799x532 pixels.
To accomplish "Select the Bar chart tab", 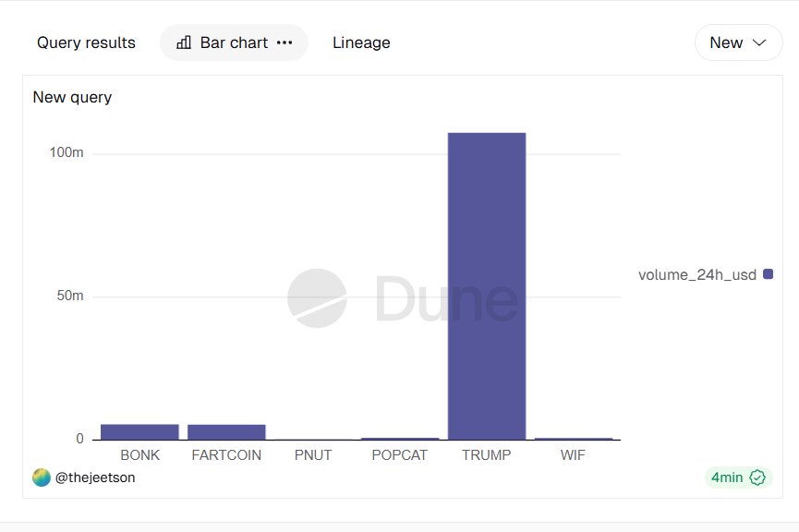I will point(234,42).
